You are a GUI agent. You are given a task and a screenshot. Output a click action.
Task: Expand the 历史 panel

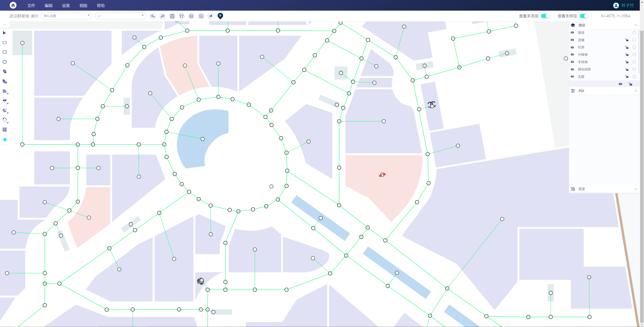[x=636, y=189]
